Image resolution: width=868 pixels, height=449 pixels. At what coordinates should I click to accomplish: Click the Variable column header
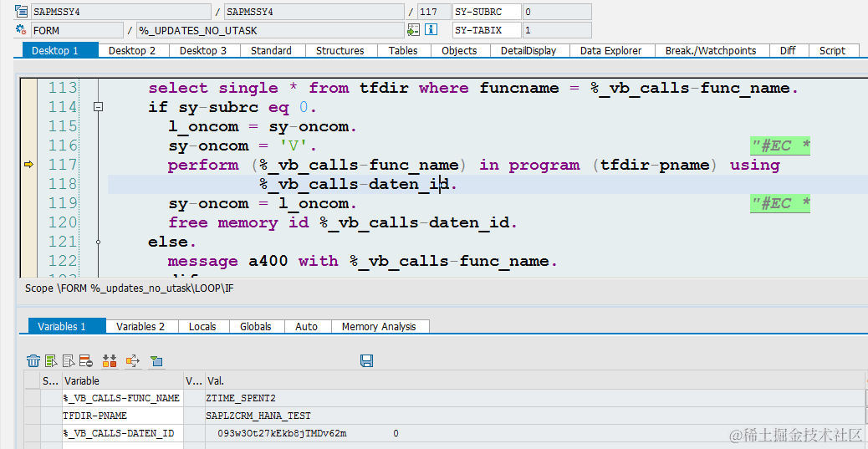coord(122,381)
